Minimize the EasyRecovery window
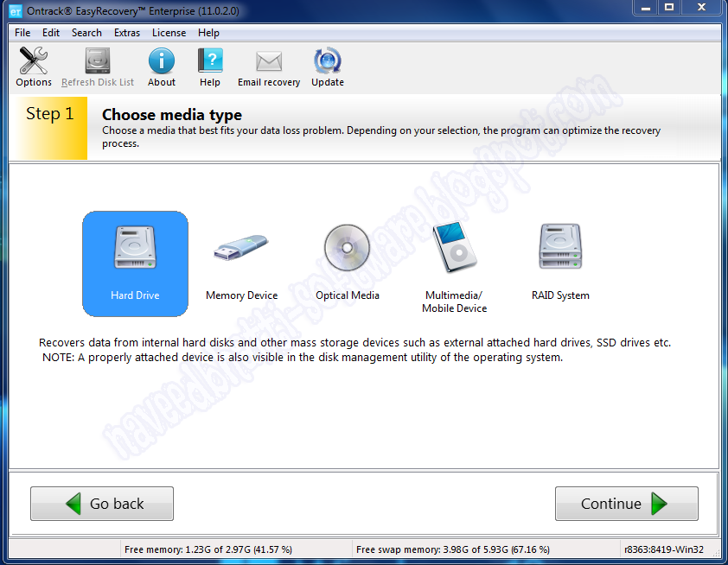 (645, 8)
